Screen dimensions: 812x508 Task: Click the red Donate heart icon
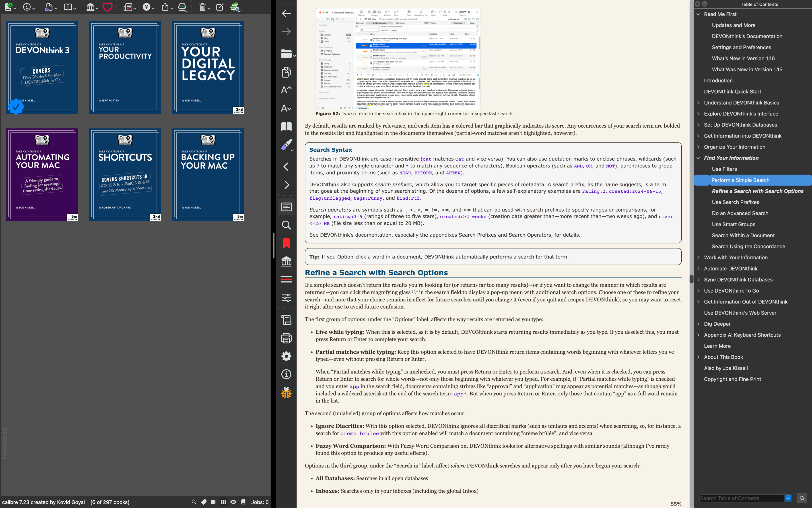pos(107,7)
